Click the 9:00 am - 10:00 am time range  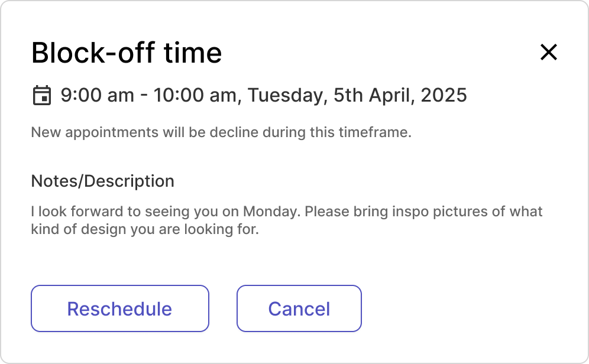click(x=151, y=95)
